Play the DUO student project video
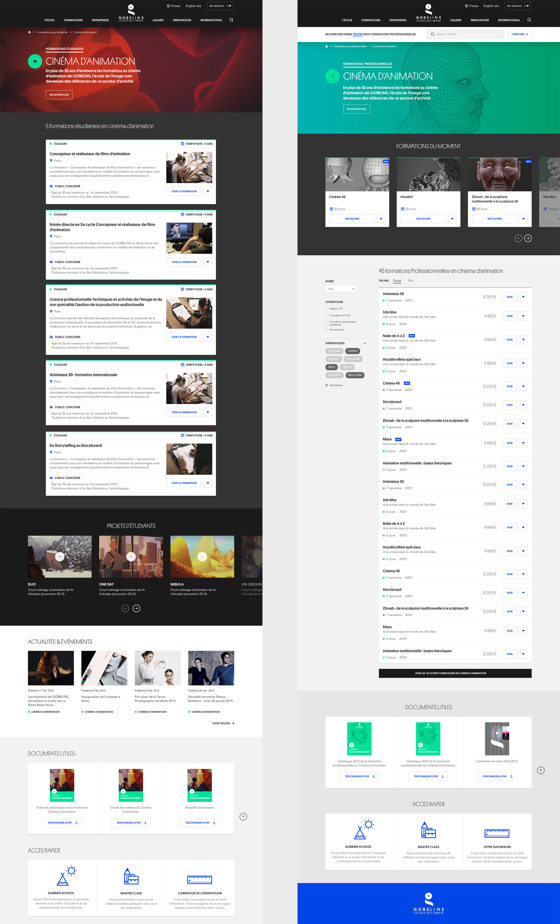Image resolution: width=560 pixels, height=924 pixels. 59,556
